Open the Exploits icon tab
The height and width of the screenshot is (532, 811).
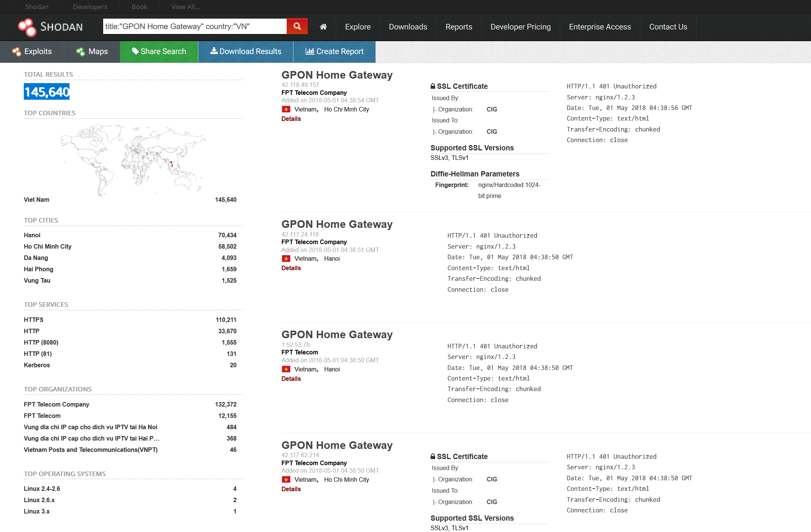pyautogui.click(x=32, y=52)
